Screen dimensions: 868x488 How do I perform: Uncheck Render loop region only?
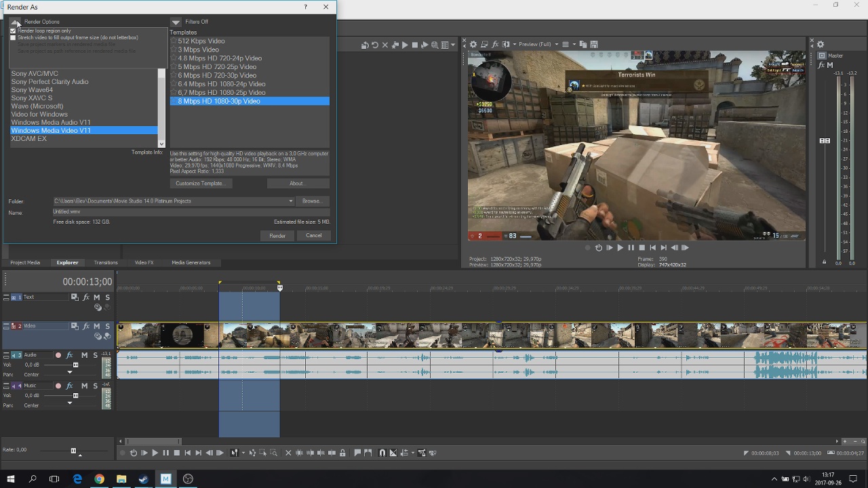tap(13, 31)
